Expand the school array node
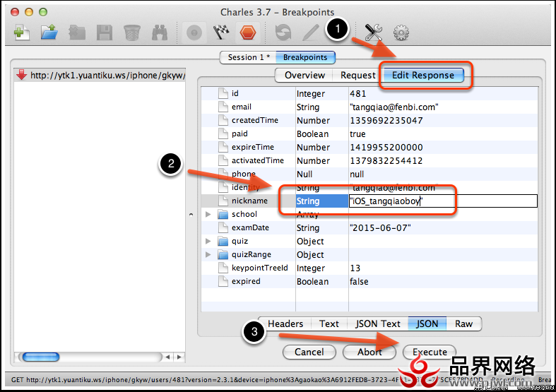The height and width of the screenshot is (392, 556). (x=208, y=215)
